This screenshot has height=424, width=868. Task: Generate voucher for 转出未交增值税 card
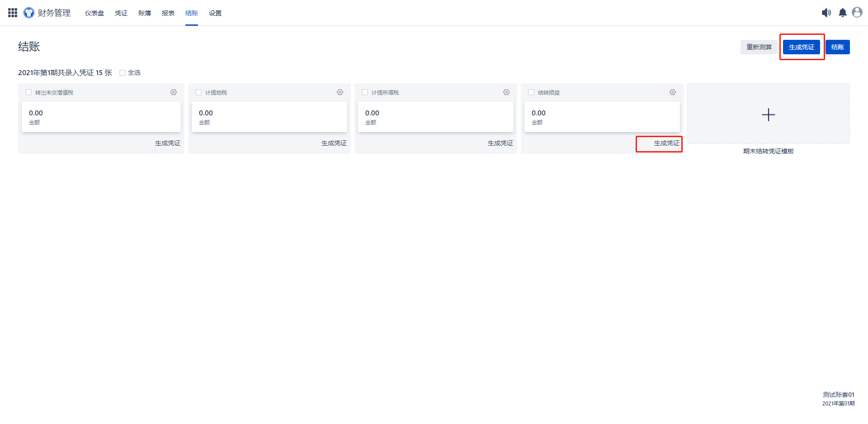tap(168, 143)
